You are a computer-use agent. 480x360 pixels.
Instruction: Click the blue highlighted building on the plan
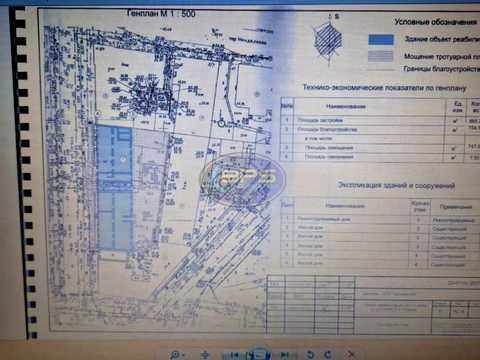pyautogui.click(x=115, y=187)
